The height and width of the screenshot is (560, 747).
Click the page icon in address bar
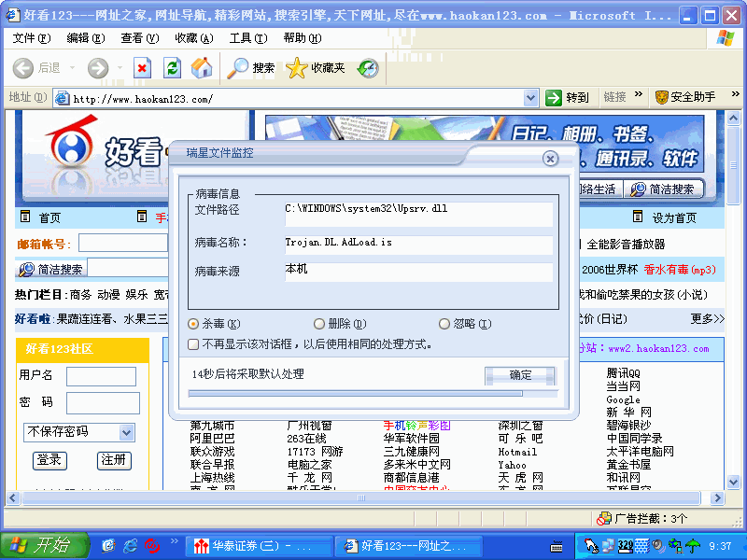click(x=62, y=98)
